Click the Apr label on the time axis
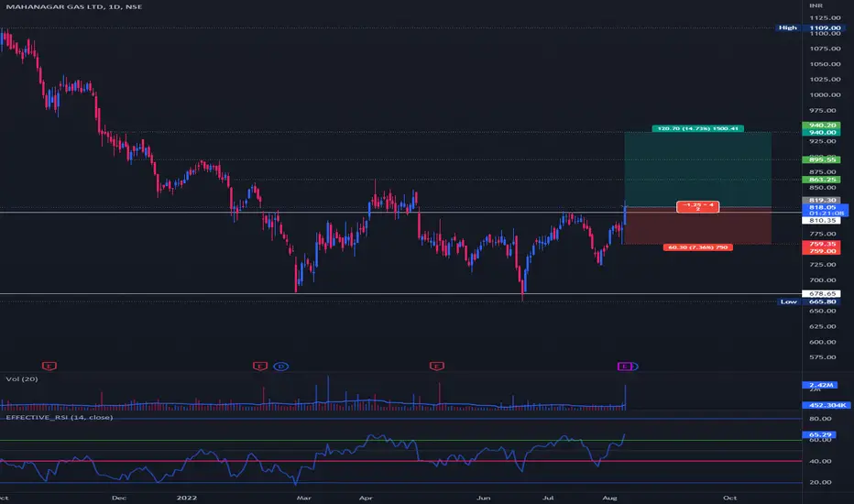 coord(366,498)
